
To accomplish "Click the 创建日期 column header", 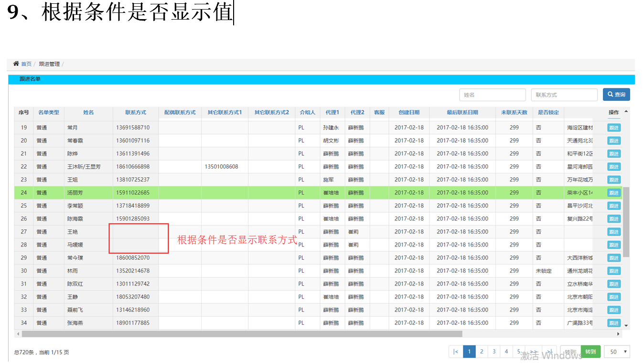I will tap(409, 112).
